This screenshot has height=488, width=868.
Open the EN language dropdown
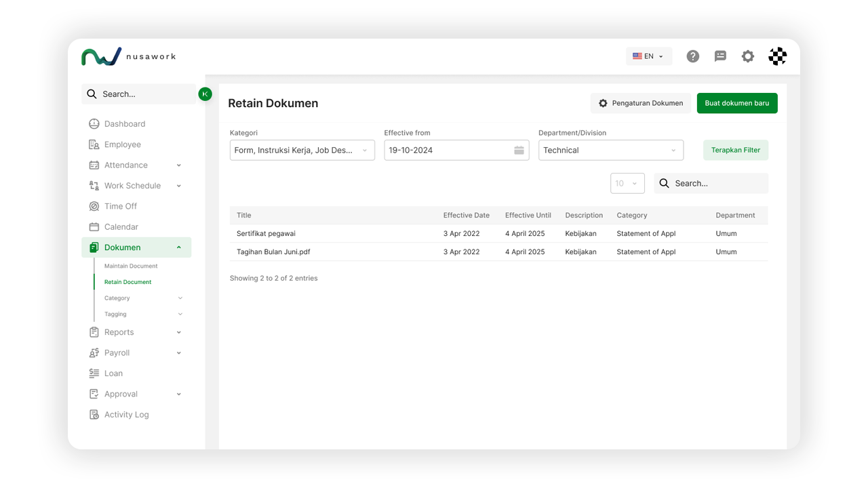click(x=648, y=56)
